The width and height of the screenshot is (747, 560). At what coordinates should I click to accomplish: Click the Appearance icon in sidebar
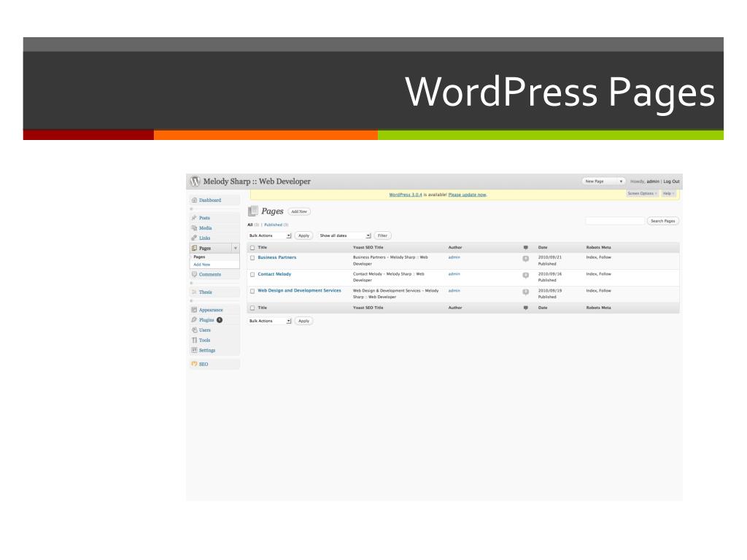tap(194, 310)
